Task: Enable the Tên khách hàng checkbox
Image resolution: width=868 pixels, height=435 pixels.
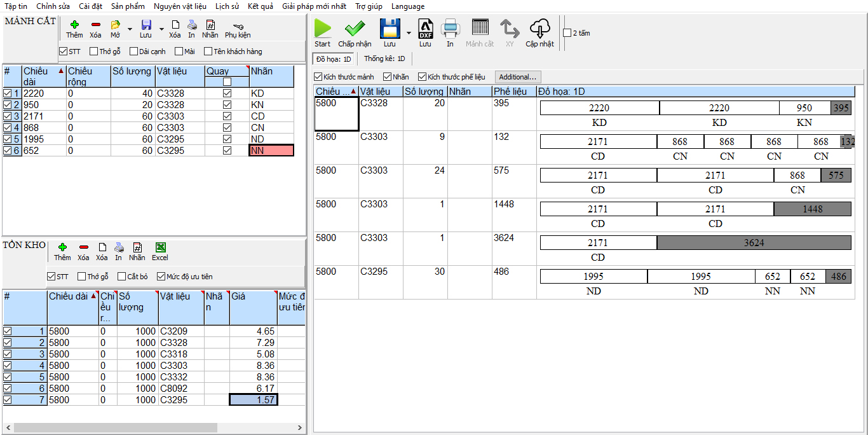Action: click(x=208, y=52)
